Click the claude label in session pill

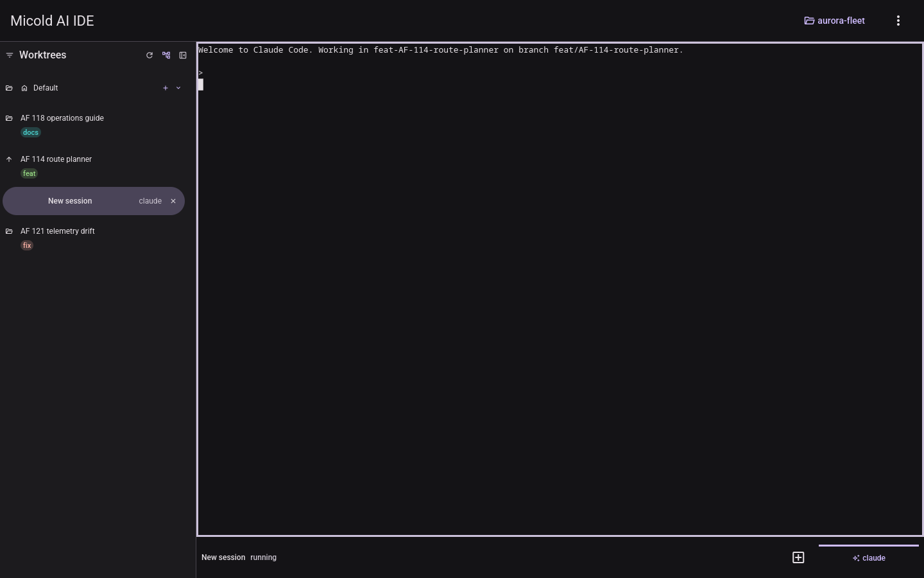pyautogui.click(x=150, y=201)
